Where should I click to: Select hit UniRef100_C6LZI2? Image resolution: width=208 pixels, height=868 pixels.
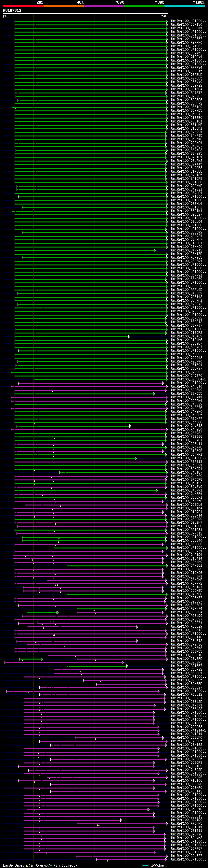point(187,641)
